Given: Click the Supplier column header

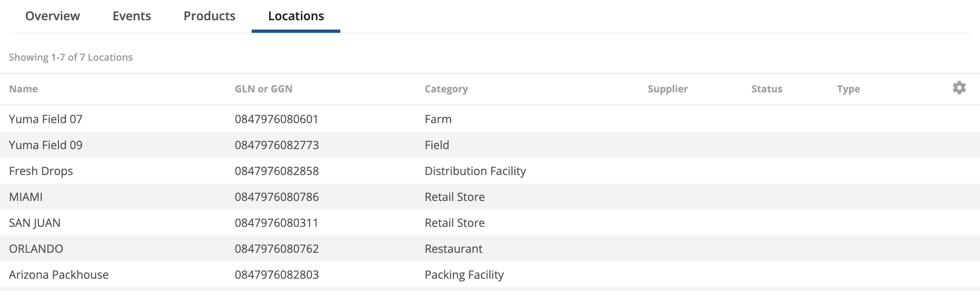Looking at the screenshot, I should (x=668, y=89).
